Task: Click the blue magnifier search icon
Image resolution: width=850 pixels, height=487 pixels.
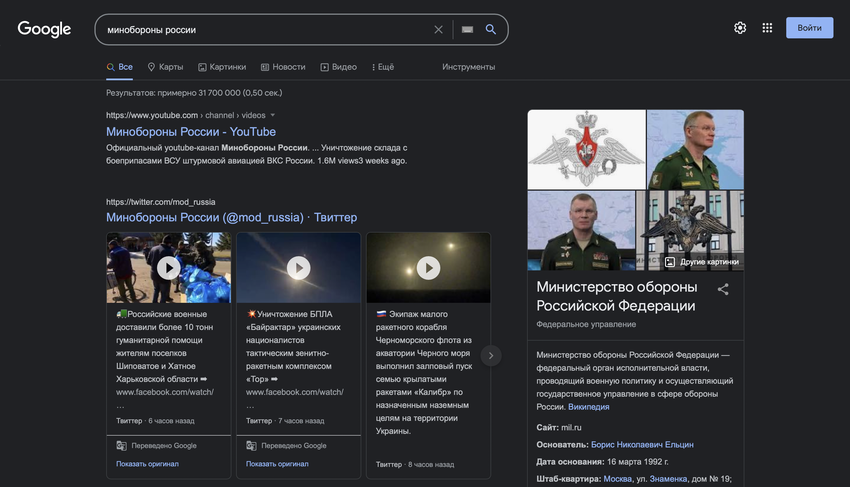Action: 491,29
